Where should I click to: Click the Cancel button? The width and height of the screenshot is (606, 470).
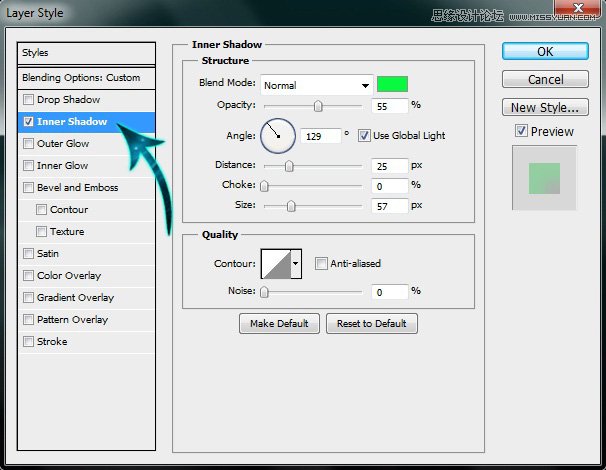click(x=545, y=79)
